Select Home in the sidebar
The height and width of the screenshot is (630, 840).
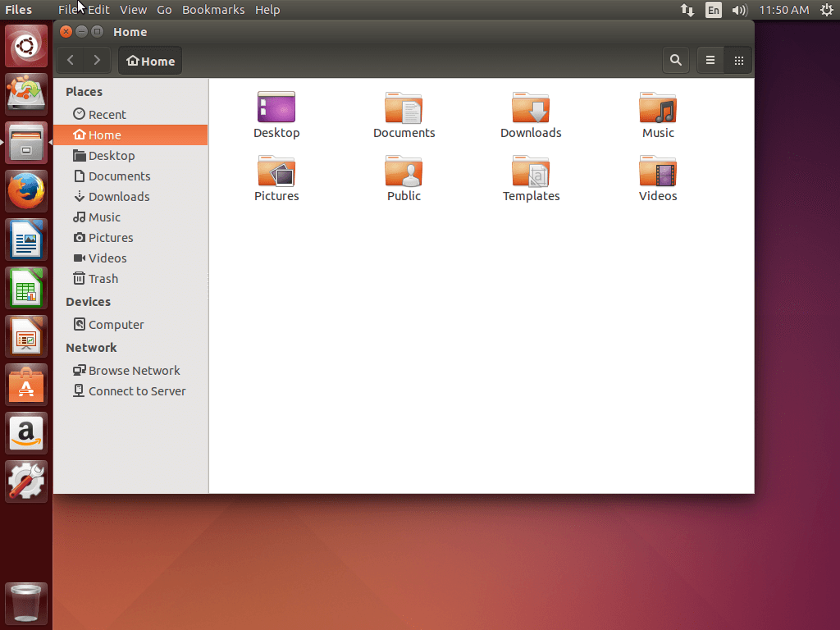point(130,135)
